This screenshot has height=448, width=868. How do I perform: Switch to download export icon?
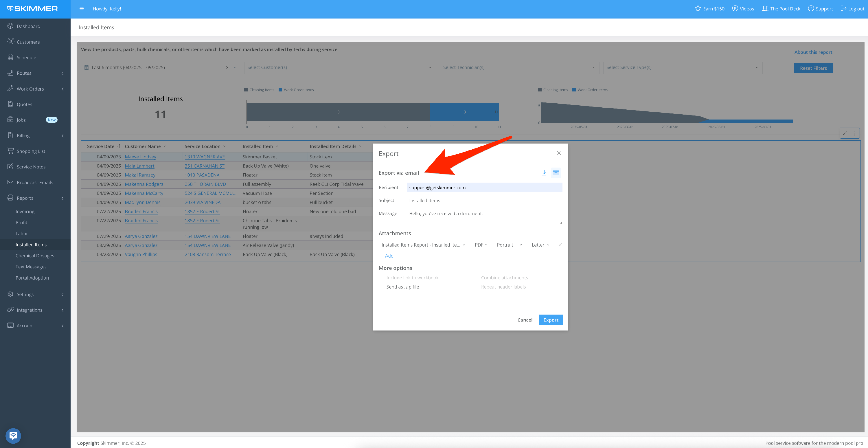point(544,172)
